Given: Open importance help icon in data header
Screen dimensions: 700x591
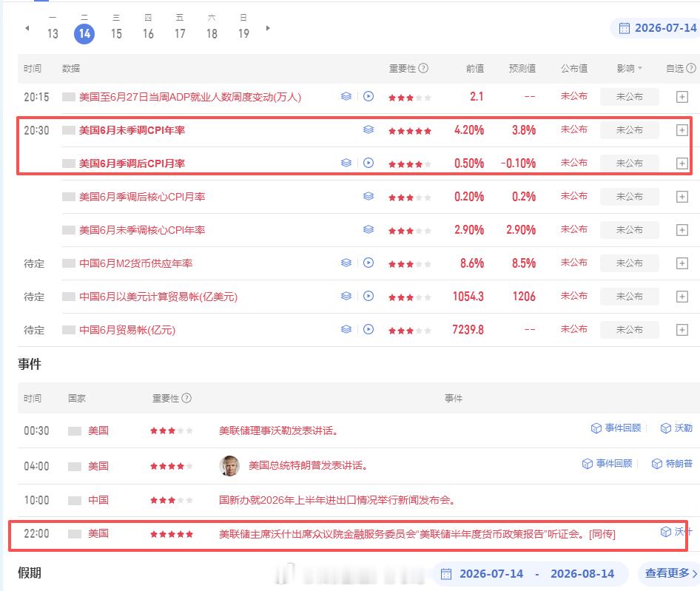Looking at the screenshot, I should click(424, 68).
